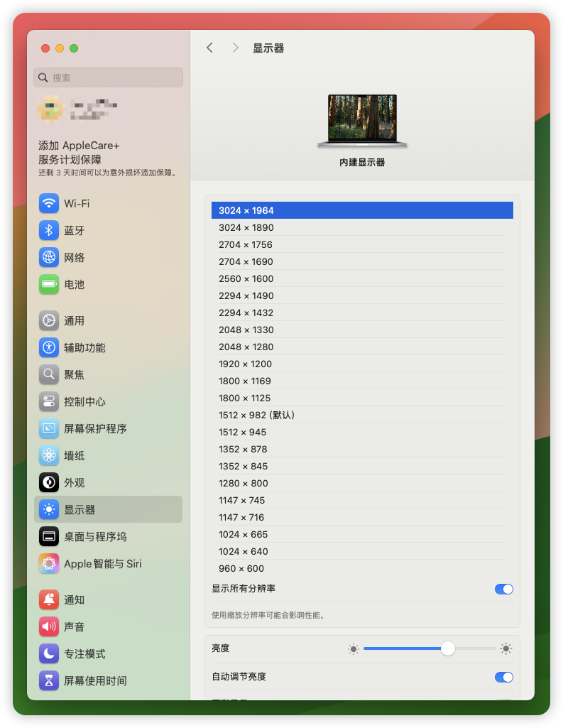Open the Accessibility (辅助功能) icon

point(49,348)
